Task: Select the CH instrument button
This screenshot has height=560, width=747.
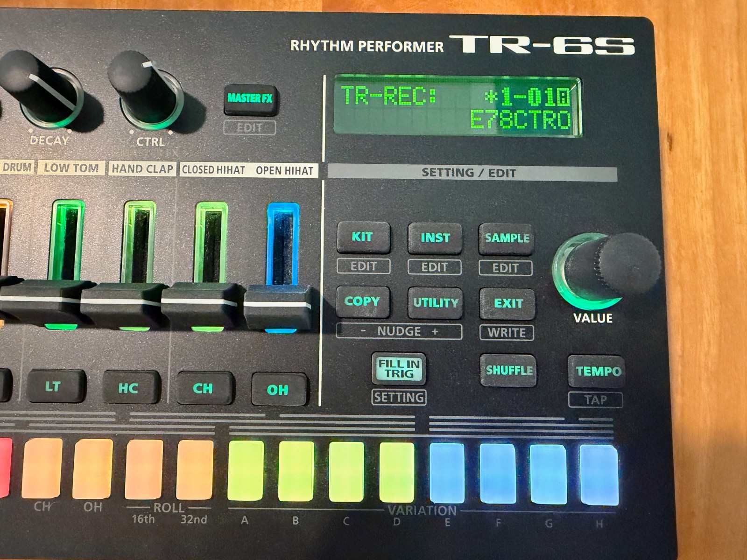Action: pyautogui.click(x=205, y=389)
